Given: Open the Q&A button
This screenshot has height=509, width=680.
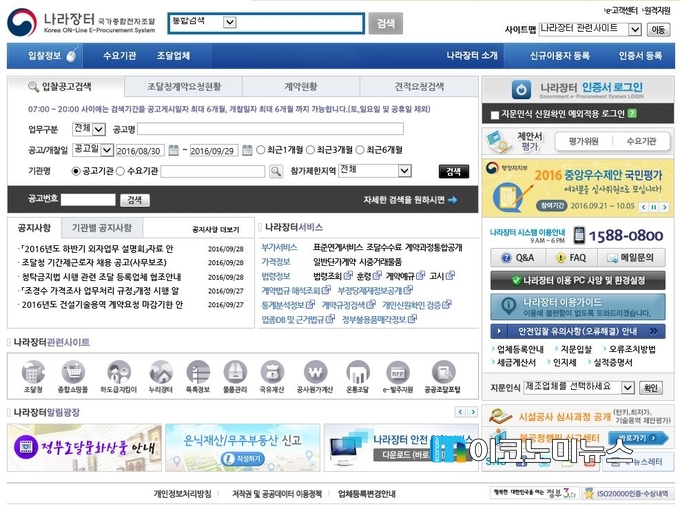Looking at the screenshot, I should pyautogui.click(x=517, y=258).
